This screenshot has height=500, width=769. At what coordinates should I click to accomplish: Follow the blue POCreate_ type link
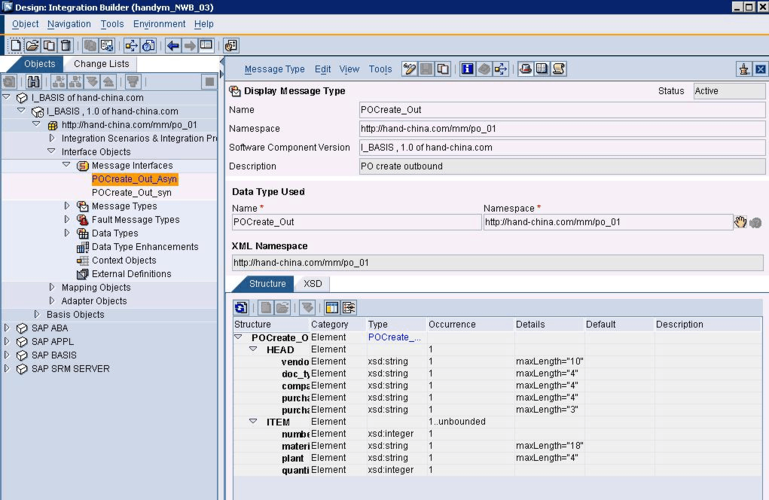click(x=394, y=337)
